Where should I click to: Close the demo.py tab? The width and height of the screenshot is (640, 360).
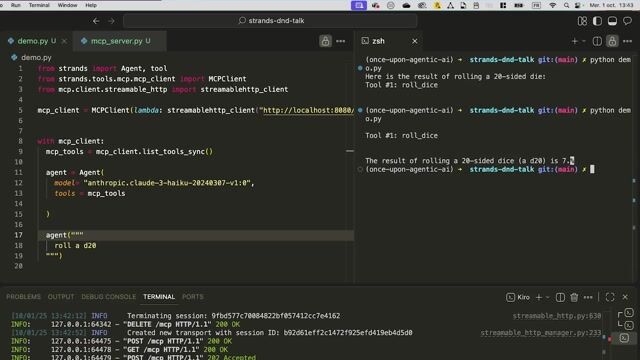point(64,41)
